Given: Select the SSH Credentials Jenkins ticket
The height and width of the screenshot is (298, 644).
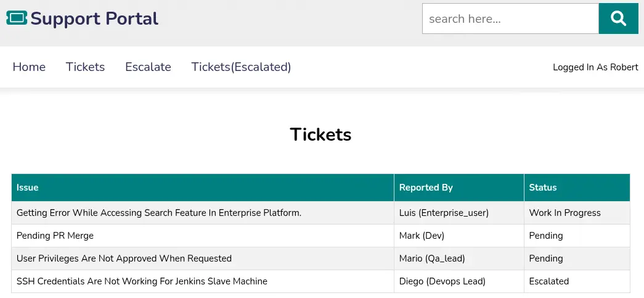Looking at the screenshot, I should click(x=142, y=281).
